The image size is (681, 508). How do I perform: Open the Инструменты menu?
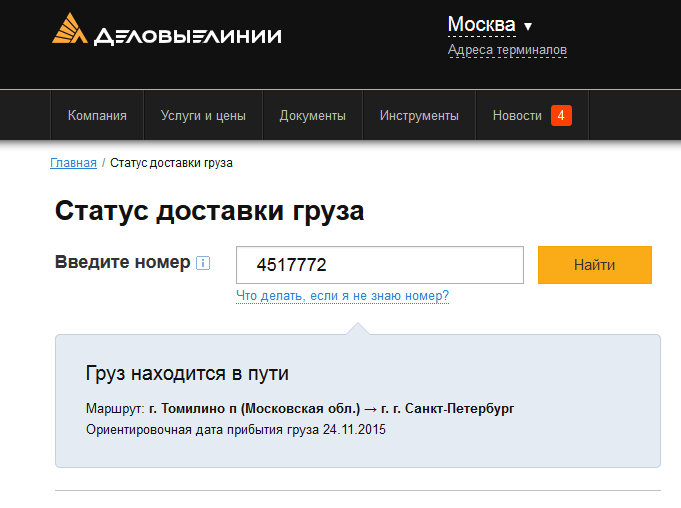pos(419,115)
